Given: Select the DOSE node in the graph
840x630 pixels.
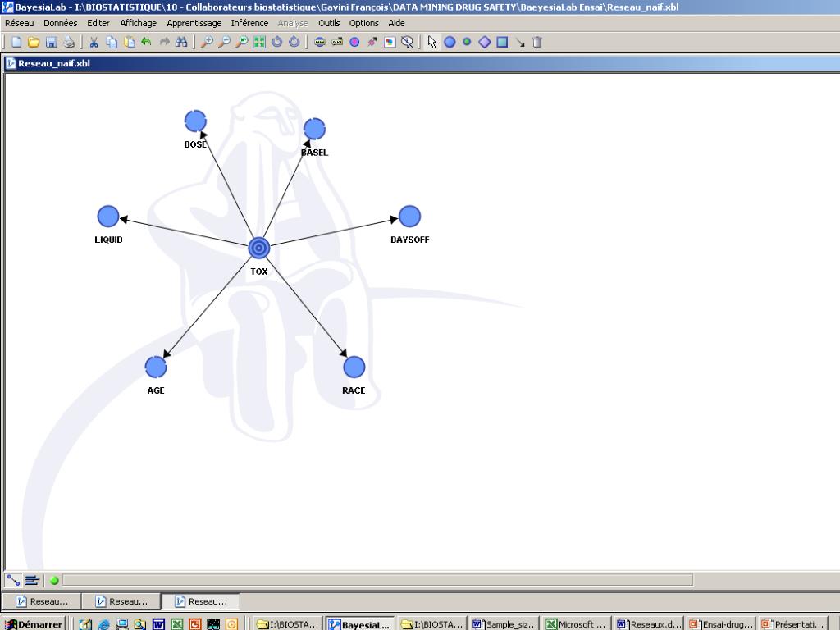Looking at the screenshot, I should [195, 121].
